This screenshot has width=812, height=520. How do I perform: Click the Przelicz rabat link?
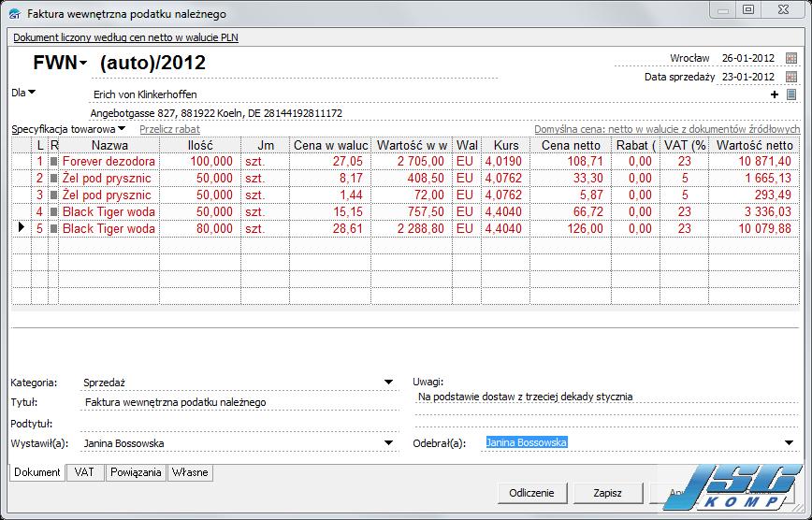click(x=170, y=129)
